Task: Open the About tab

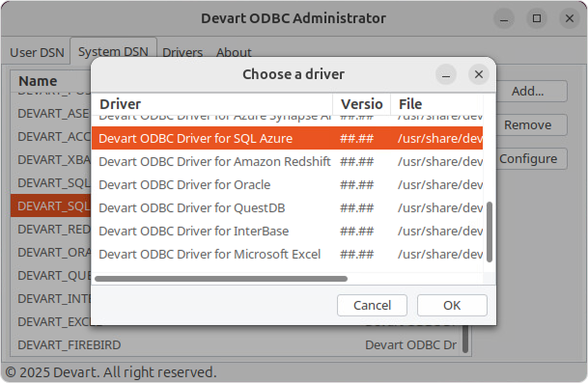Action: [234, 52]
